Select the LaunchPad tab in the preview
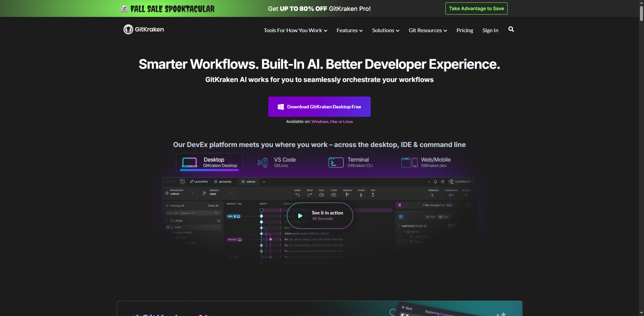The height and width of the screenshot is (316, 644). (x=199, y=182)
